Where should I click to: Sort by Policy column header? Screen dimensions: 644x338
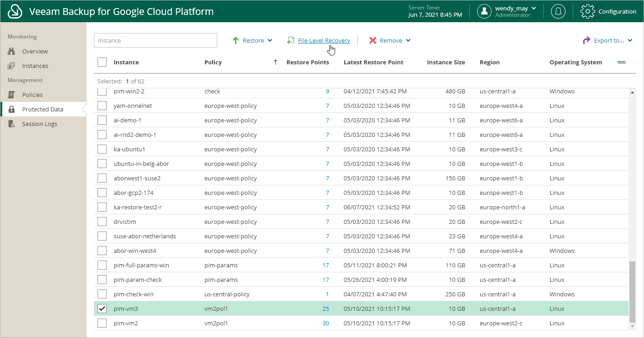click(x=213, y=62)
